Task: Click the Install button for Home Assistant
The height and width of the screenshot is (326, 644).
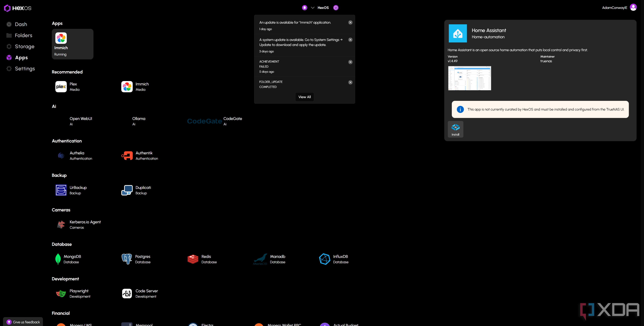Action: coord(455,129)
